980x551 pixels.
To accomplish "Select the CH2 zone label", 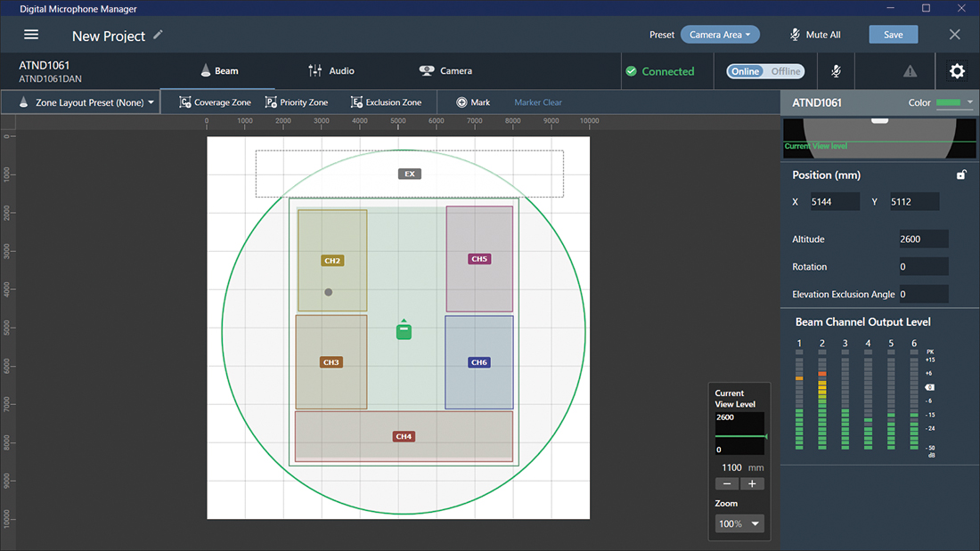I will point(332,261).
